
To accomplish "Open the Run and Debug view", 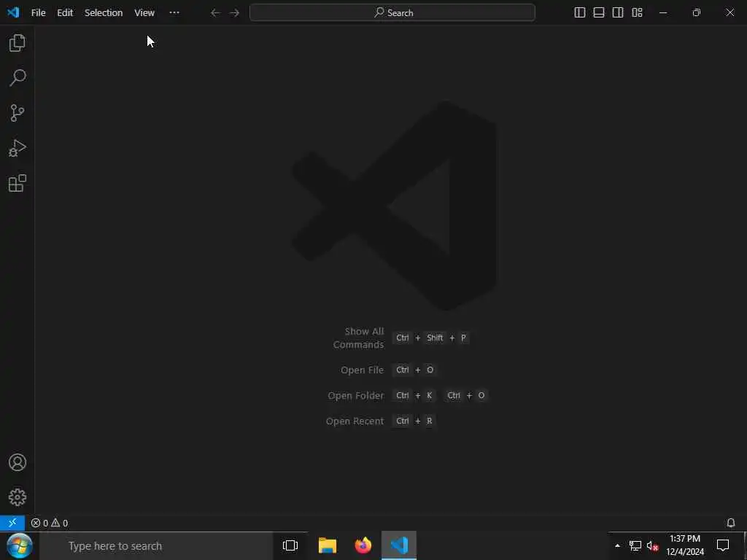I will pyautogui.click(x=18, y=148).
